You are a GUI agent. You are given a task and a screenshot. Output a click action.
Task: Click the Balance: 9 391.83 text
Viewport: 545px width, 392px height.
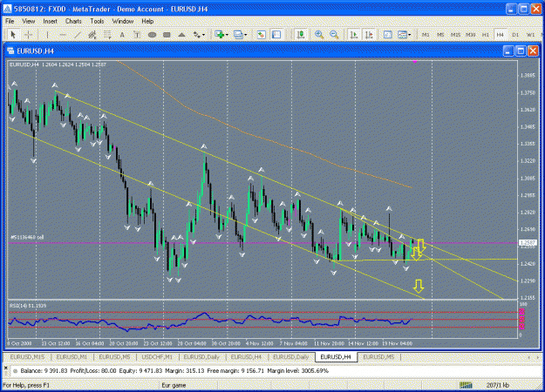pos(44,371)
